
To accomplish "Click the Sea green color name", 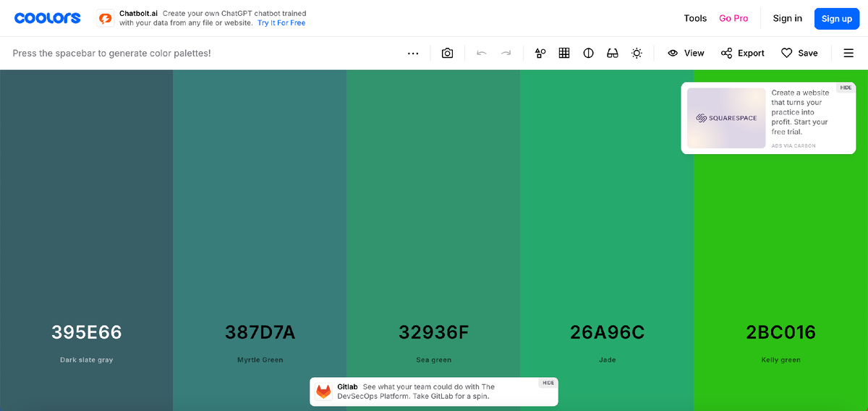I will pyautogui.click(x=434, y=360).
